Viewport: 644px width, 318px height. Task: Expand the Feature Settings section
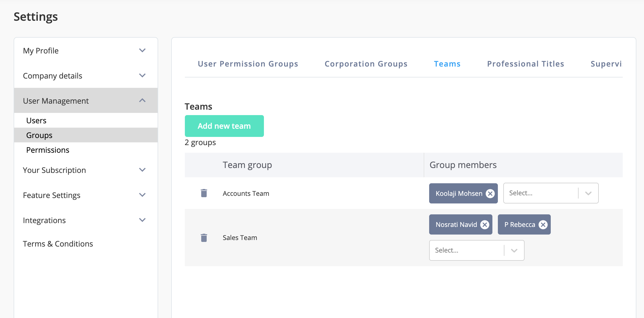tap(86, 195)
